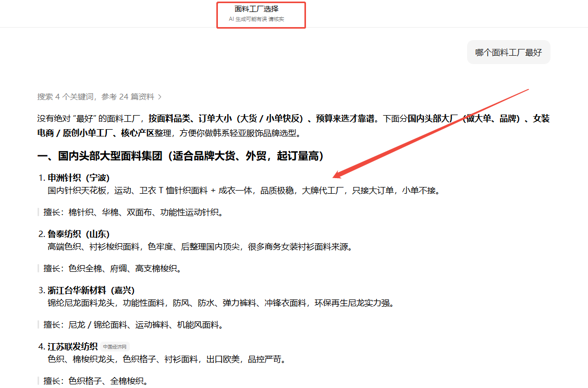Click the 鲁泰纺织（山东）heading
588x388 pixels.
pos(79,234)
